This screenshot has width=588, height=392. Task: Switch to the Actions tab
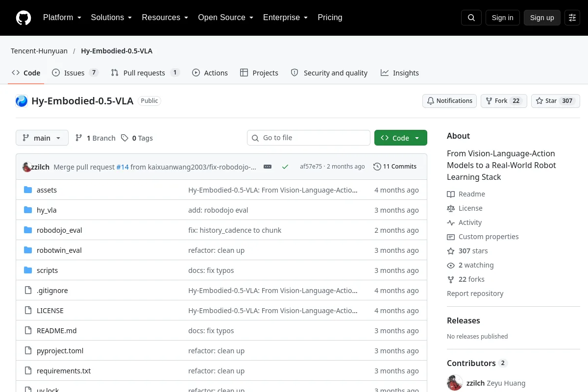click(210, 73)
